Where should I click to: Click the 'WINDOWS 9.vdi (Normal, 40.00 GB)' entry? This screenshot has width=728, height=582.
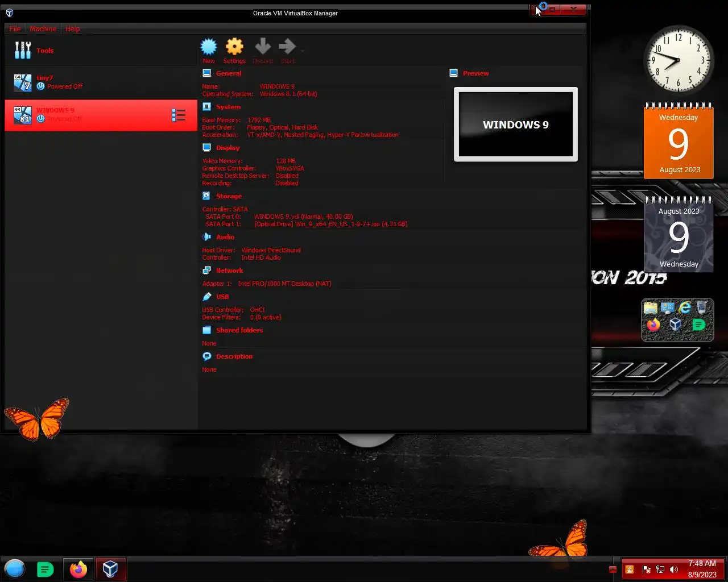[x=304, y=217]
